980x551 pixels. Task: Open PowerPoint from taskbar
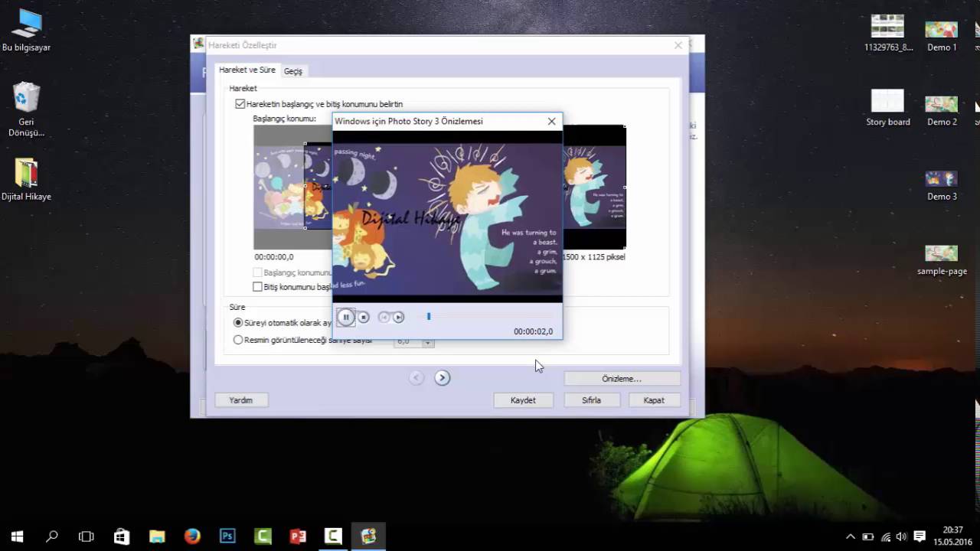(298, 536)
